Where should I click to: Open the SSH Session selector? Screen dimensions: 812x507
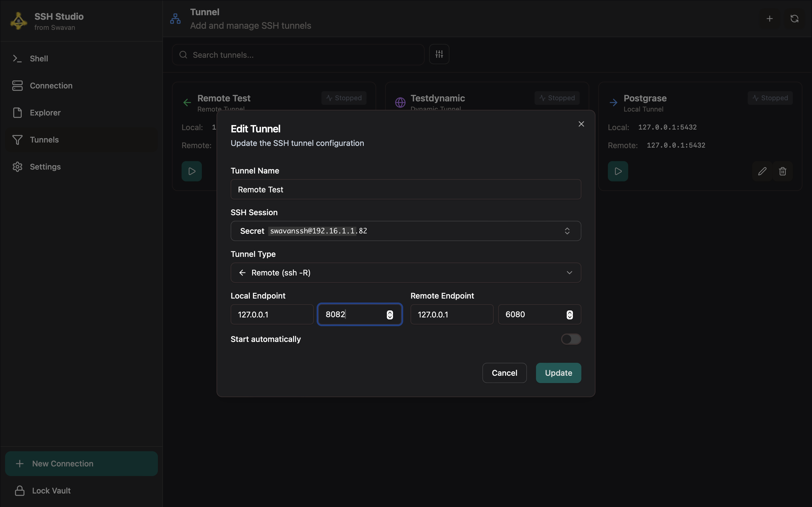click(406, 231)
